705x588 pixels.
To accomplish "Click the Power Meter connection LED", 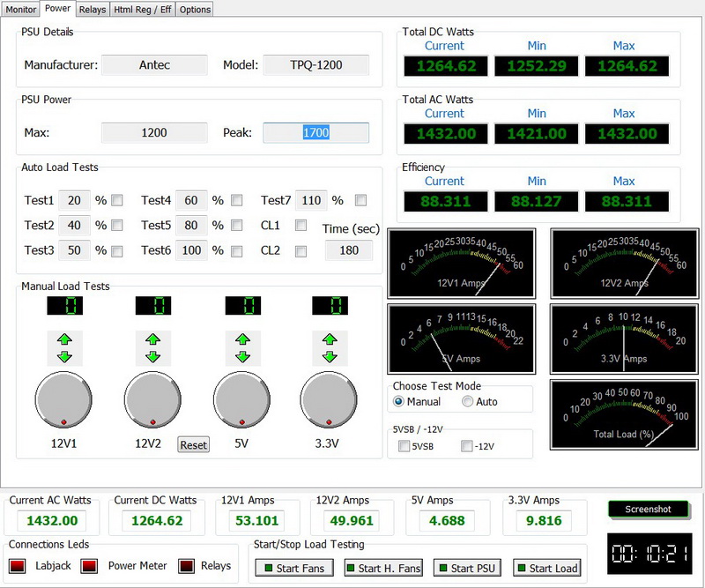I will pos(90,566).
